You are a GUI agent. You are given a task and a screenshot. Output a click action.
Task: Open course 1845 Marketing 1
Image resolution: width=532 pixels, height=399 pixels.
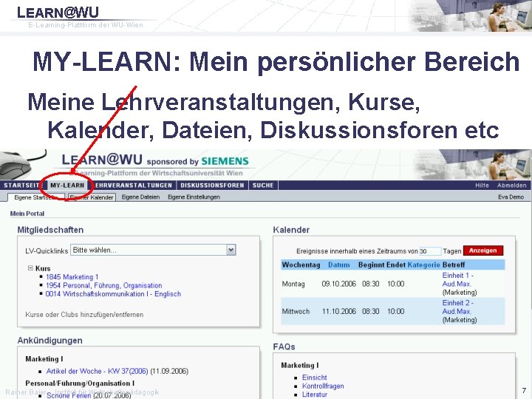[72, 277]
